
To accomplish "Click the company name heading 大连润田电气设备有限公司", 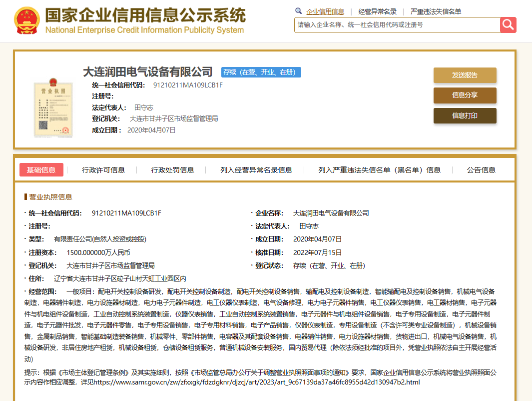I will 148,72.
